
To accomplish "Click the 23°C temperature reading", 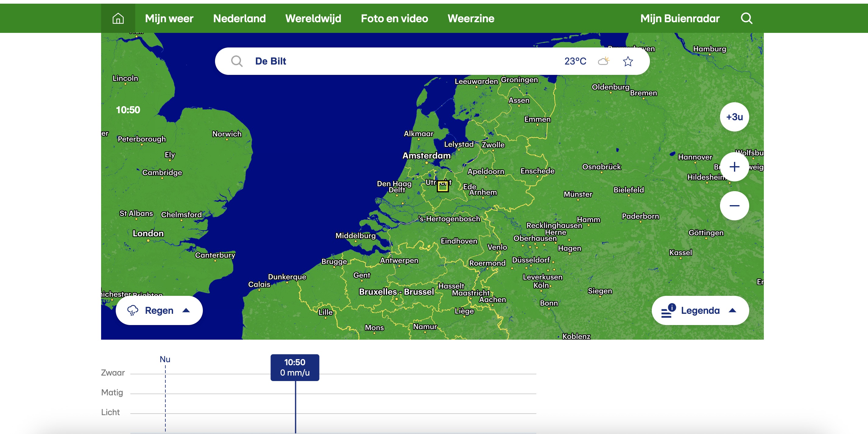I will (x=575, y=61).
